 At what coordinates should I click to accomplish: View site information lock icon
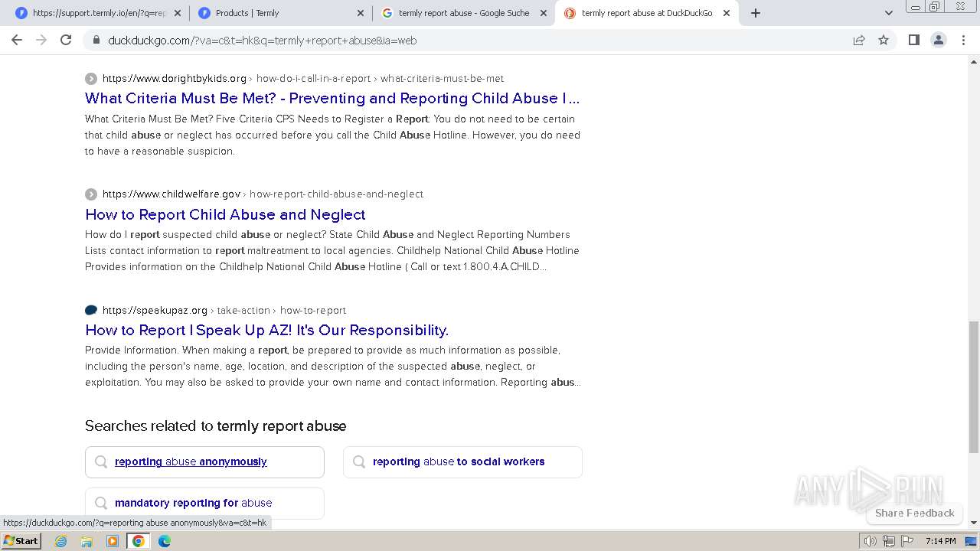(x=96, y=40)
